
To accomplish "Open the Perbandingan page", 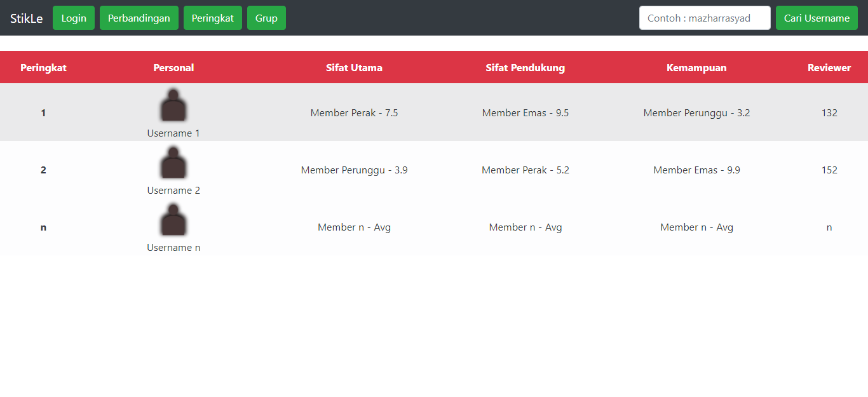I will pos(139,18).
